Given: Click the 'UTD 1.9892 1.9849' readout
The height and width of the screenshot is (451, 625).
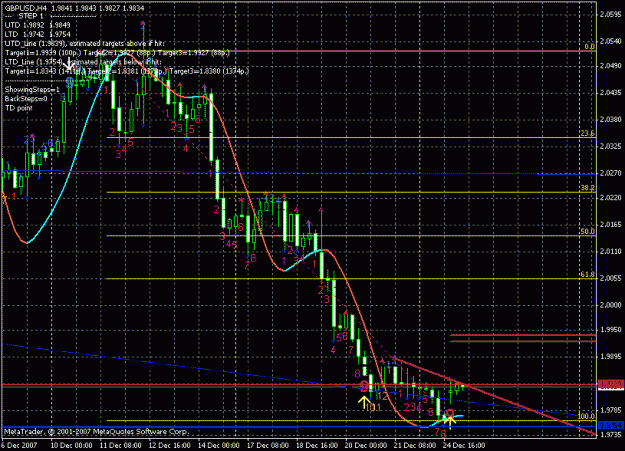Looking at the screenshot, I should click(x=37, y=25).
